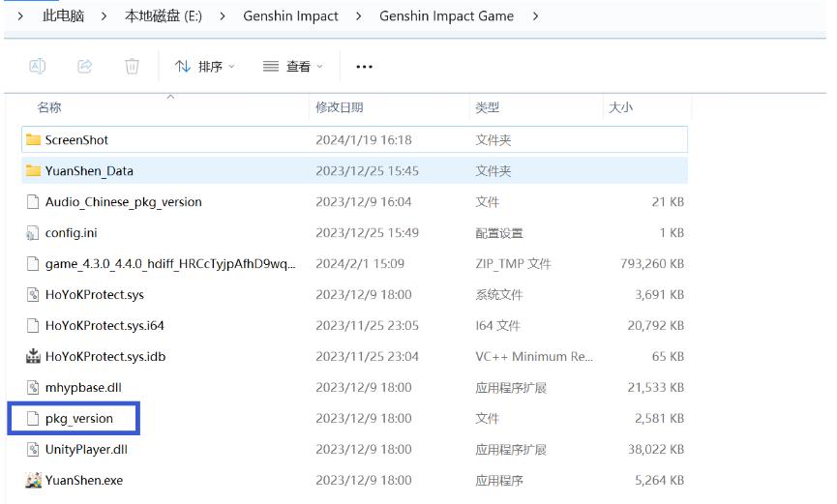The image size is (837, 504).
Task: Sort by 类型 column header
Action: [488, 107]
